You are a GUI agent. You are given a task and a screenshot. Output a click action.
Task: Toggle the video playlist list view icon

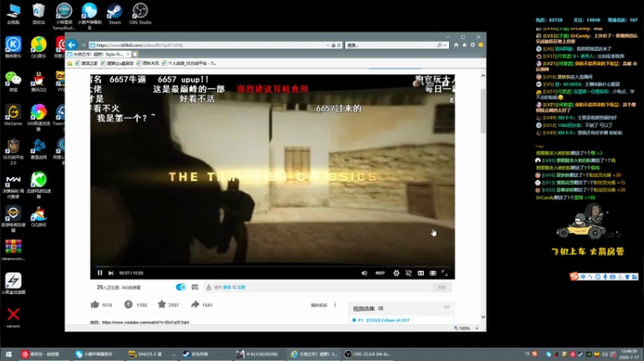[x=381, y=308]
